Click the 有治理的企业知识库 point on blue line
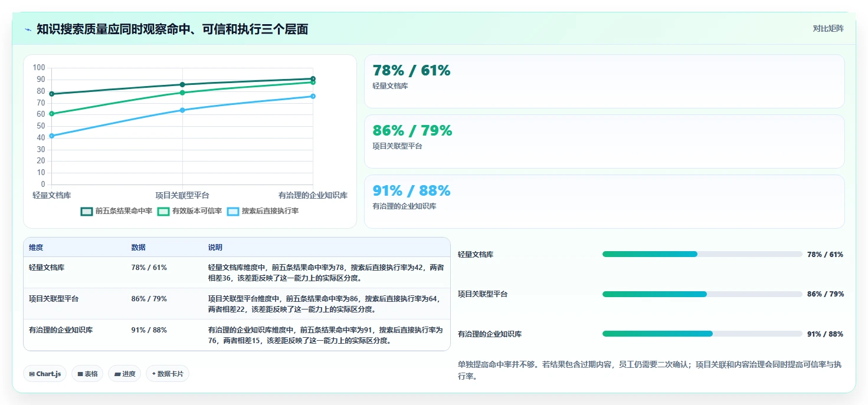This screenshot has width=868, height=405. pos(313,96)
